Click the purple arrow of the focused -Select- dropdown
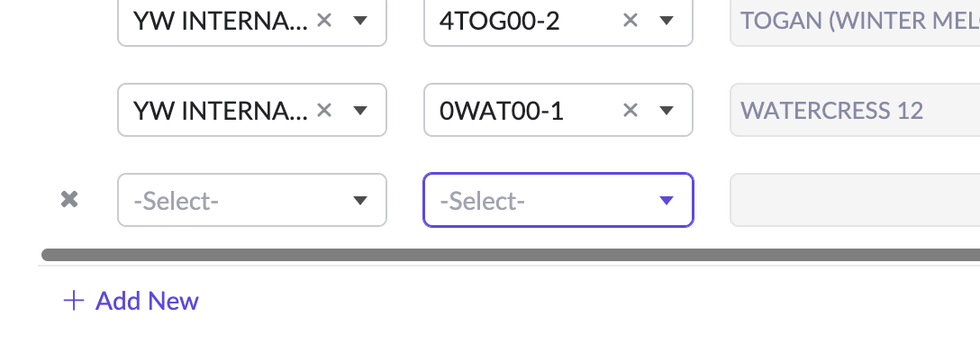Image resolution: width=980 pixels, height=353 pixels. [x=667, y=201]
